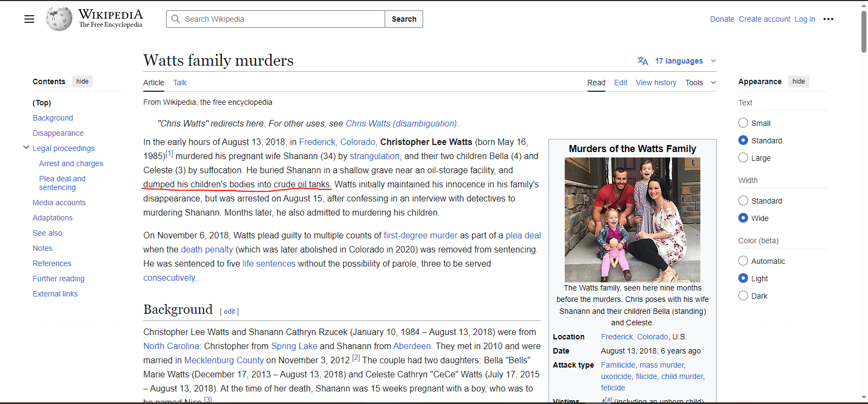The image size is (868, 404).
Task: Open the Familicide link in infobox
Action: [618, 365]
